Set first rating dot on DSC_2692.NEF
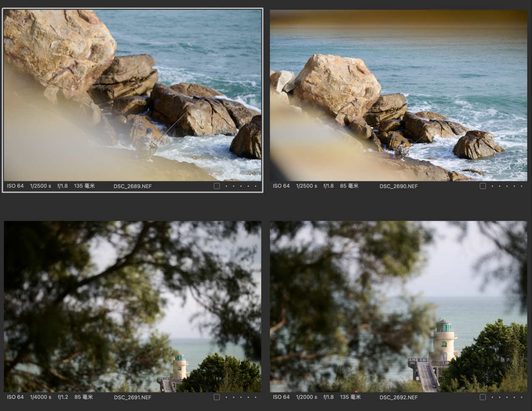Image resolution: width=532 pixels, height=411 pixels. (492, 397)
